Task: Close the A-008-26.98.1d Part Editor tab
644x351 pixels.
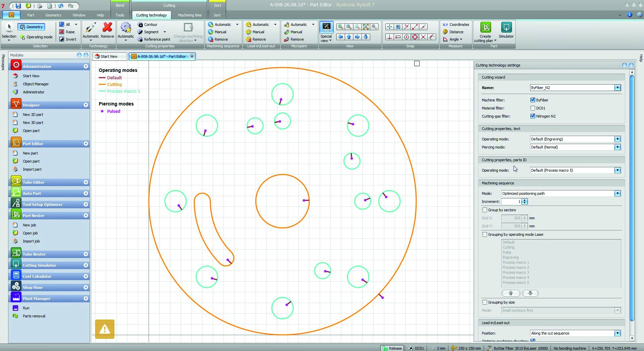Action: tap(192, 56)
